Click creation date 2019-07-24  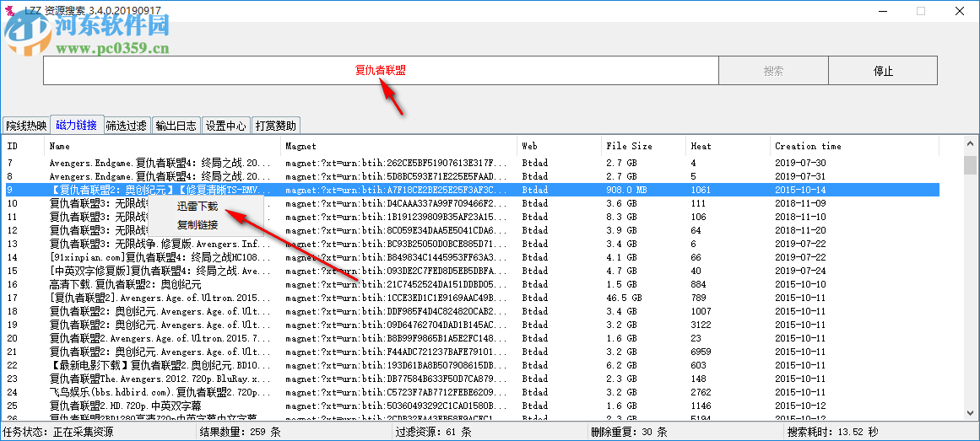click(x=800, y=271)
